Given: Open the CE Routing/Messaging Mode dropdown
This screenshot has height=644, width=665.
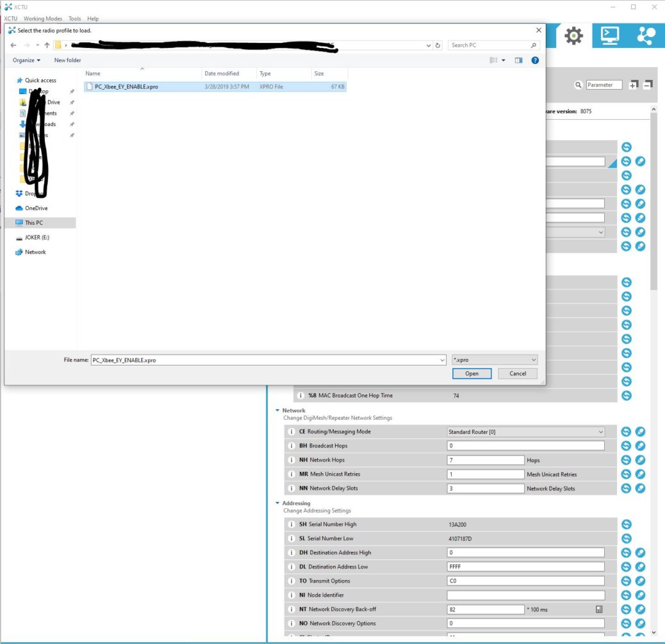Looking at the screenshot, I should pos(601,431).
